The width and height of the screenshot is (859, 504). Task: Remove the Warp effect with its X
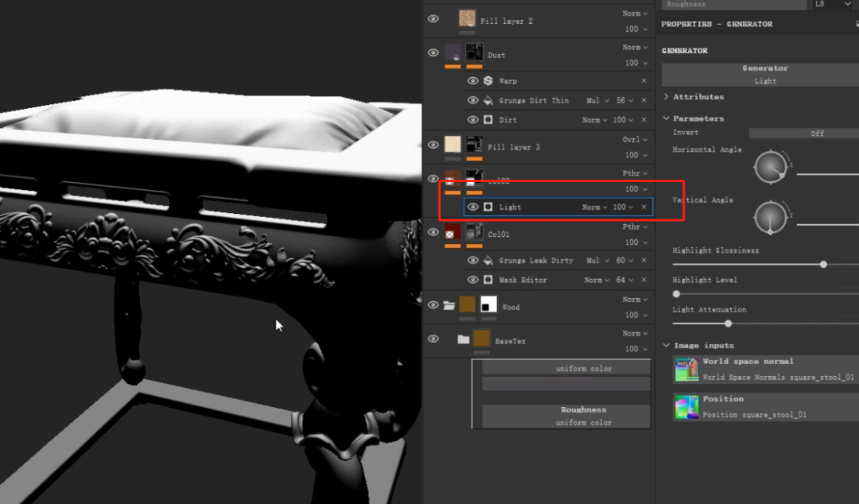click(x=643, y=80)
